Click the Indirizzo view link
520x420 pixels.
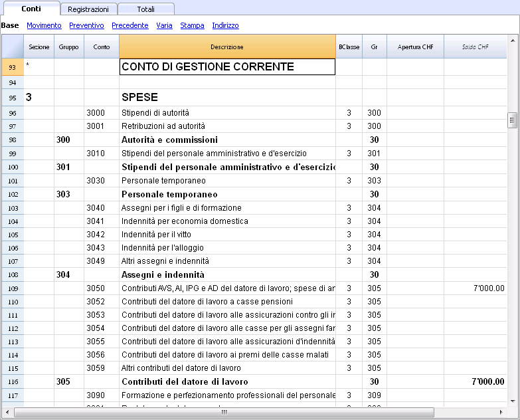tap(225, 25)
